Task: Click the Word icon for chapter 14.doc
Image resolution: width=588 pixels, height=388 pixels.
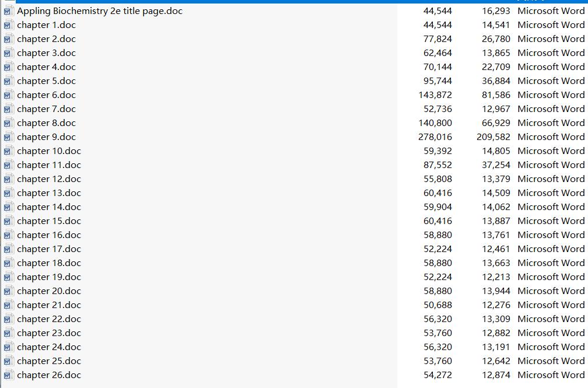Action: (x=9, y=207)
